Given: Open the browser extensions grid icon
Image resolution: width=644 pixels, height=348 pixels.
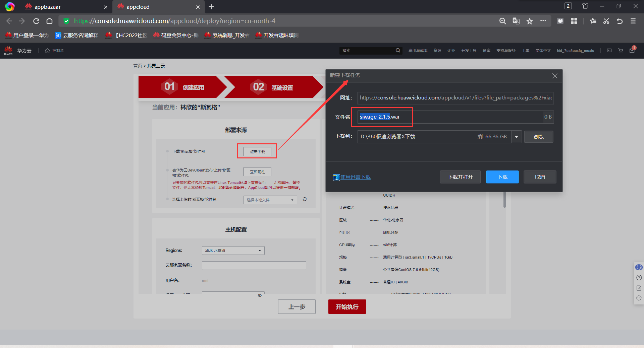Looking at the screenshot, I should click(x=574, y=21).
